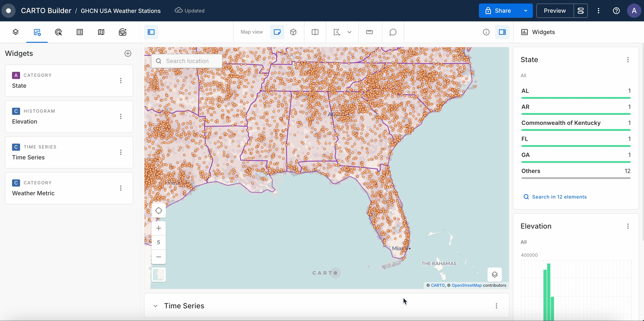Screen dimensions: 644x321
Task: Click the measure distance ruler icon
Action: click(369, 32)
